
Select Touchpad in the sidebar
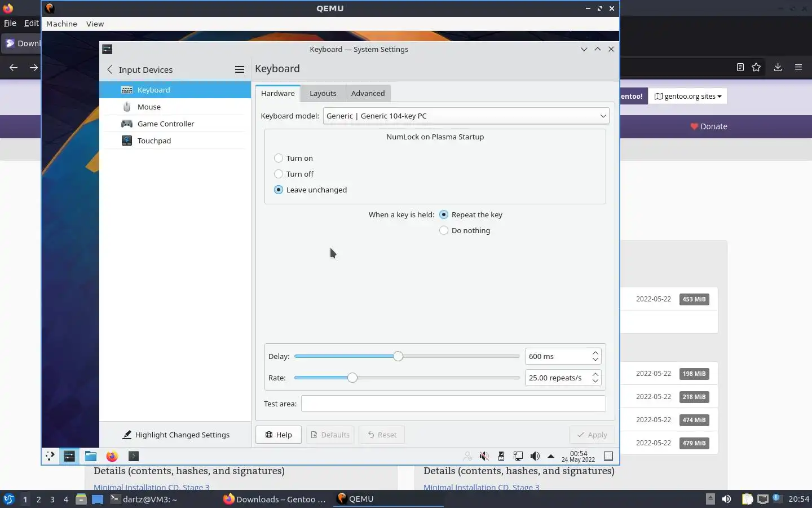pyautogui.click(x=175, y=141)
